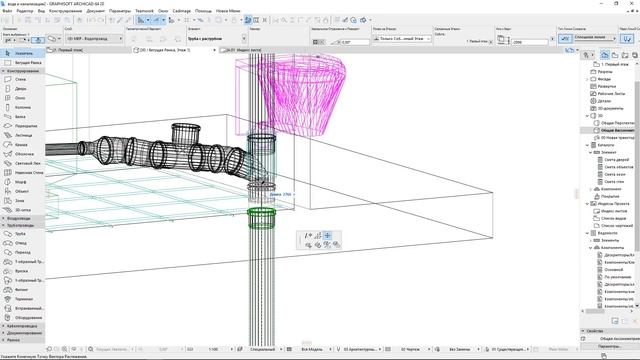This screenshot has height=360, width=640.
Task: Select Фасады in Navigator tree
Action: (601, 79)
